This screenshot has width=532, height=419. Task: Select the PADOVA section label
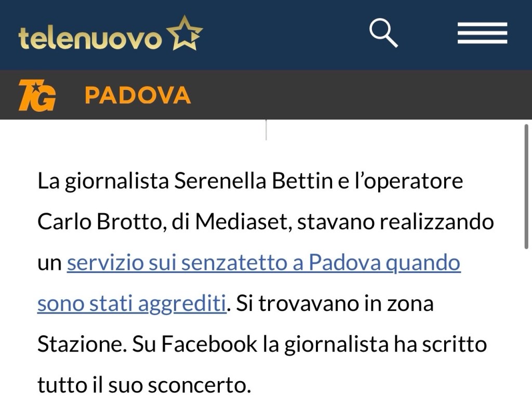138,96
